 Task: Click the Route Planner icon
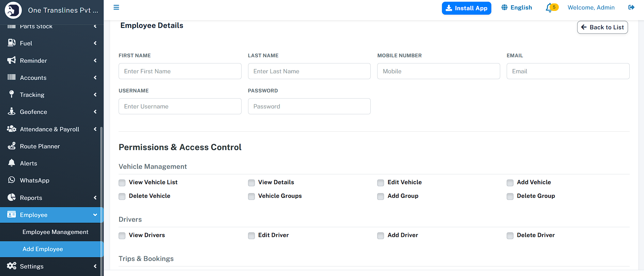[12, 146]
